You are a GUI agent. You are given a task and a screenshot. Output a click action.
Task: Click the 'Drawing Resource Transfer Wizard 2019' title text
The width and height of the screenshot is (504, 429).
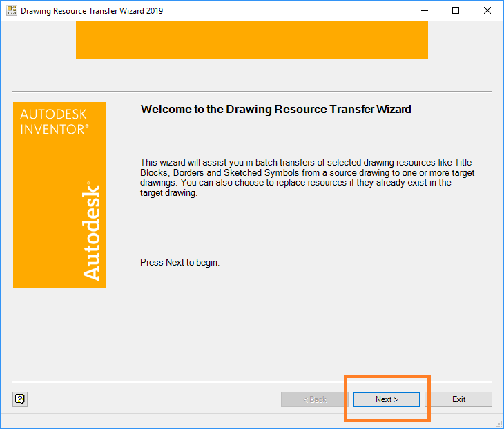click(92, 11)
